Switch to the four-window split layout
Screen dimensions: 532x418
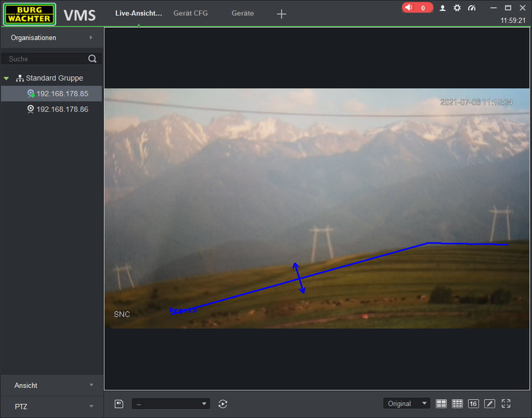pyautogui.click(x=441, y=404)
